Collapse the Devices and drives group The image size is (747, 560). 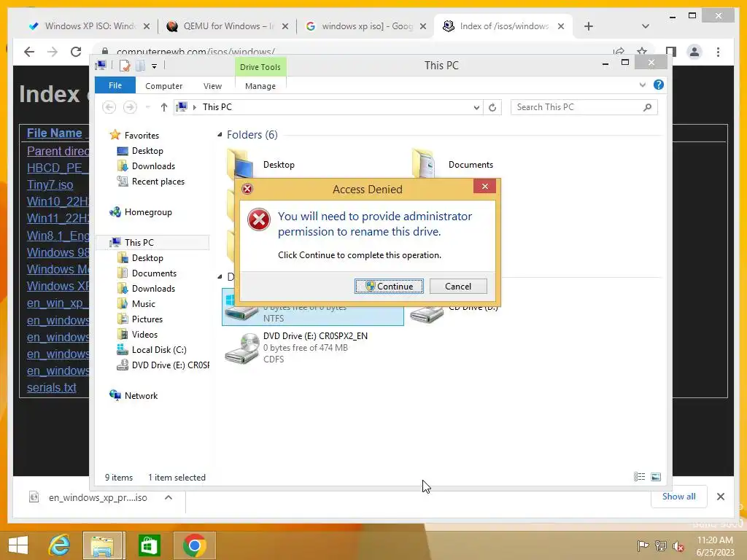220,276
